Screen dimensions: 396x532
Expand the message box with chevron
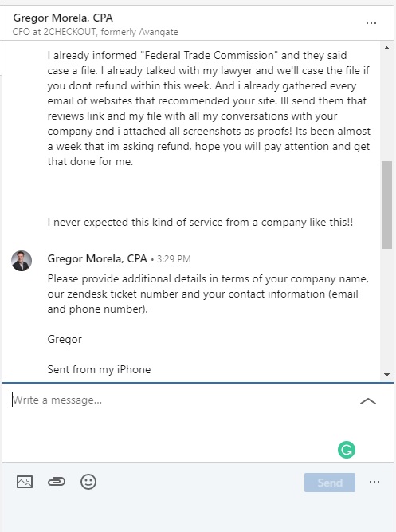point(368,401)
